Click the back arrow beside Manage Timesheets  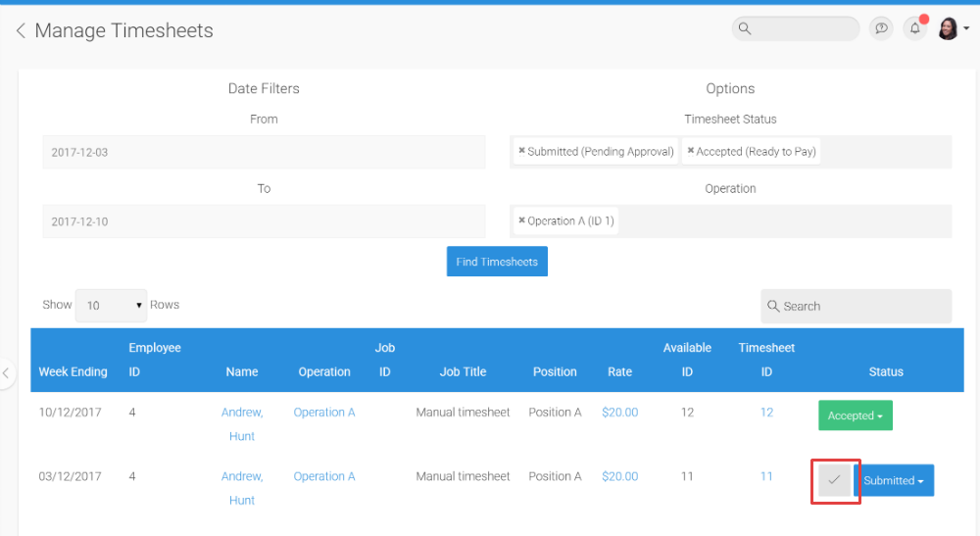click(21, 31)
